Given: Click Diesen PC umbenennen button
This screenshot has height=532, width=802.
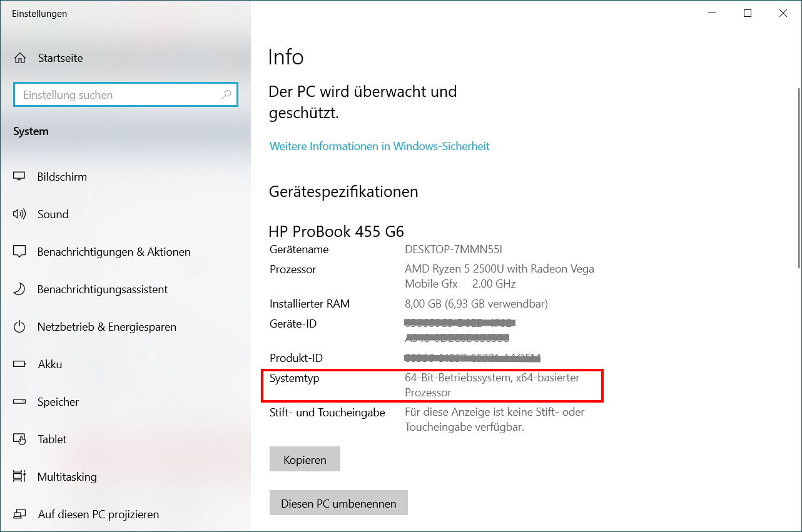Looking at the screenshot, I should tap(338, 503).
